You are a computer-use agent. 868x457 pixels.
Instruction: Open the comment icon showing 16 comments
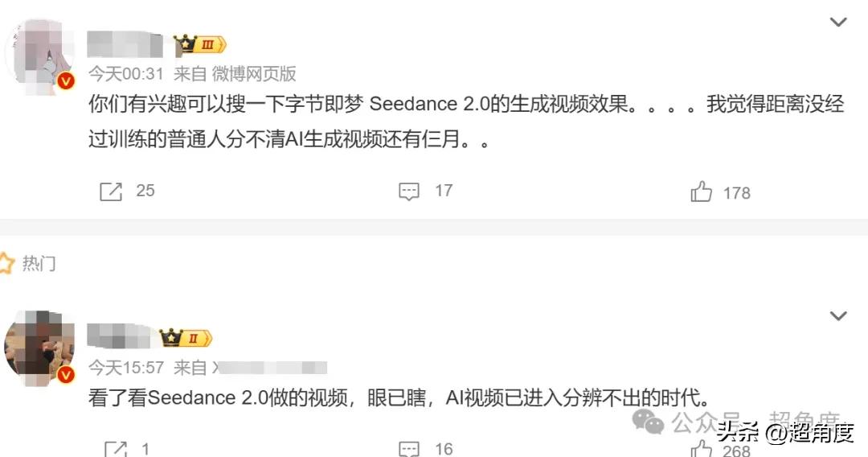409,448
